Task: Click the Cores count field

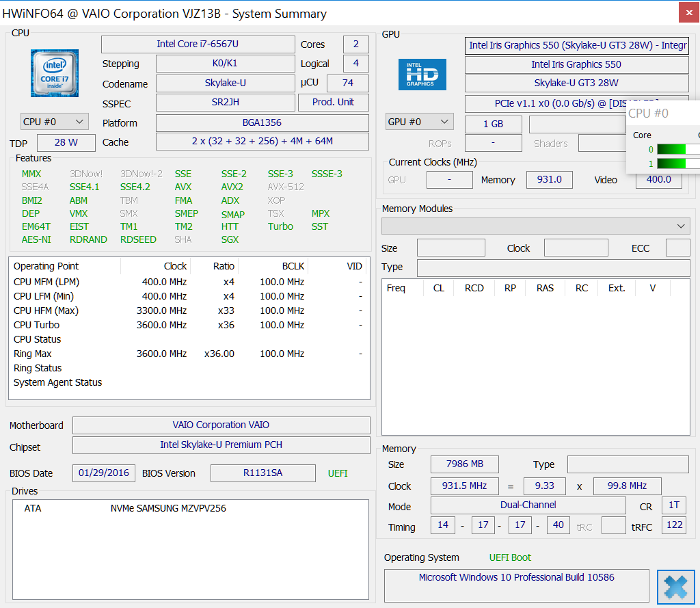Action: (355, 44)
